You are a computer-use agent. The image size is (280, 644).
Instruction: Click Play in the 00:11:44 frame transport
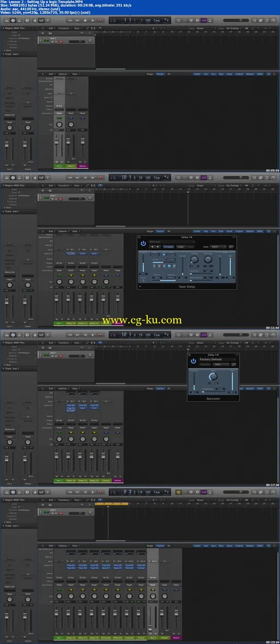pyautogui.click(x=93, y=178)
